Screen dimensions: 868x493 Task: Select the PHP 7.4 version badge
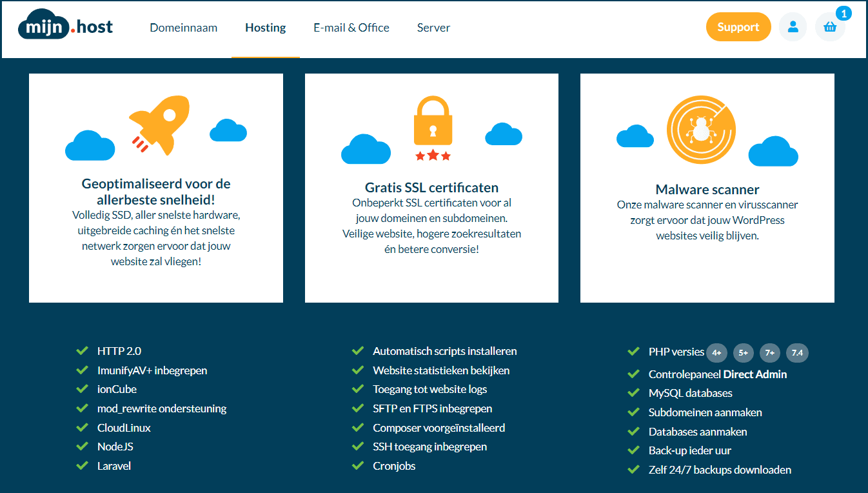pos(797,353)
